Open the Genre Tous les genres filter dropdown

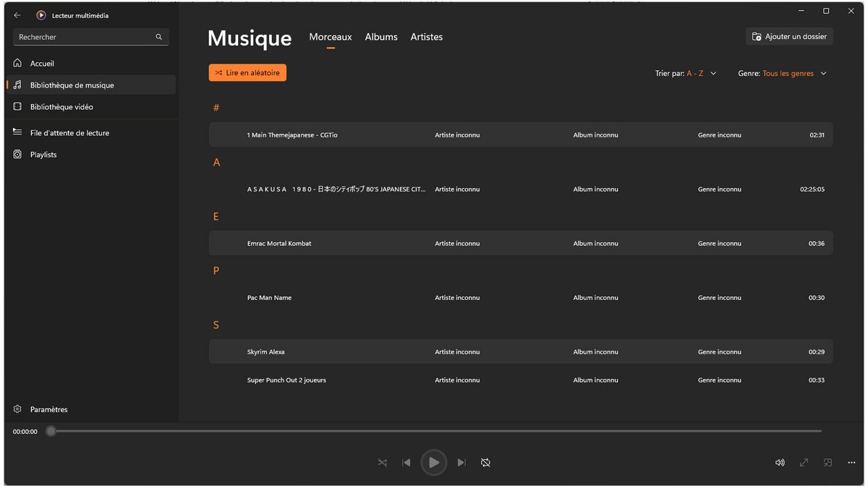click(781, 73)
